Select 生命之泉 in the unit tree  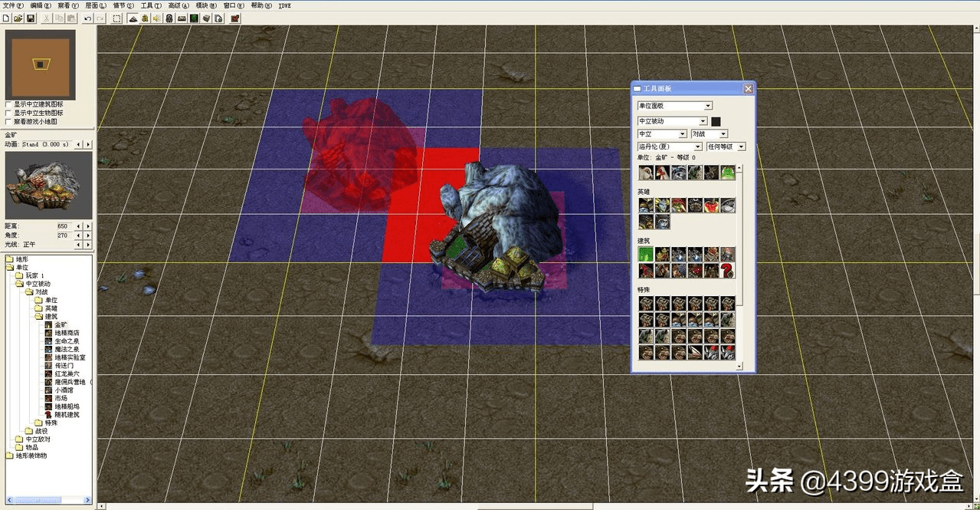67,341
